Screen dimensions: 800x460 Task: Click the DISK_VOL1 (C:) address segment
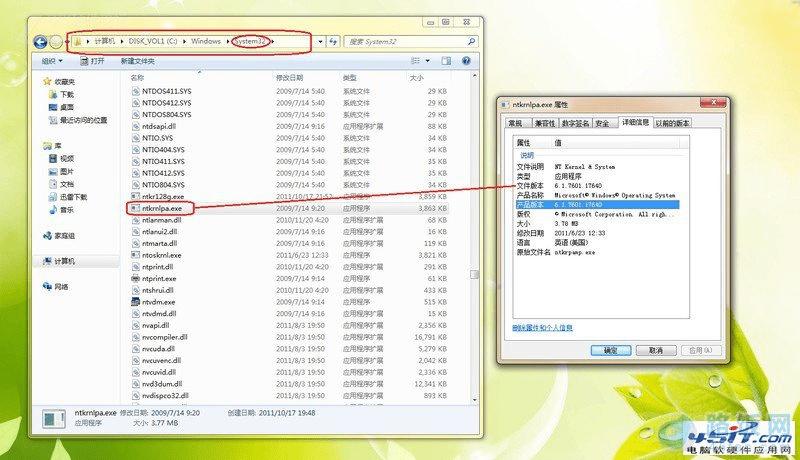pos(153,41)
